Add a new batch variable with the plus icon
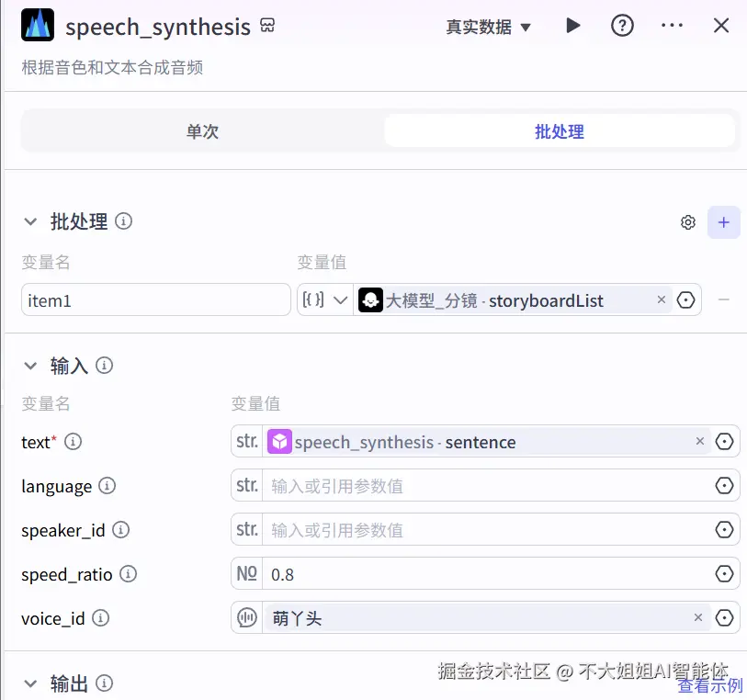The image size is (747, 700). tap(723, 221)
